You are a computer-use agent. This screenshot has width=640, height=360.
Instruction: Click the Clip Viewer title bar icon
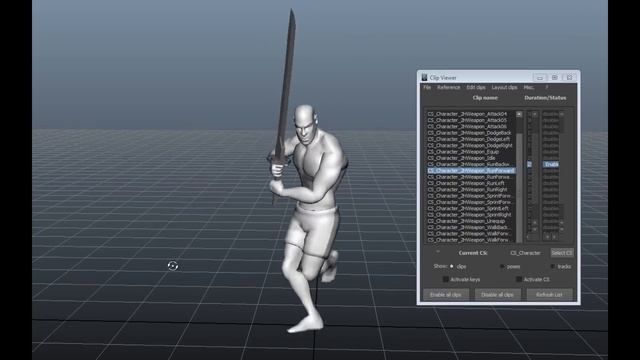(x=424, y=77)
